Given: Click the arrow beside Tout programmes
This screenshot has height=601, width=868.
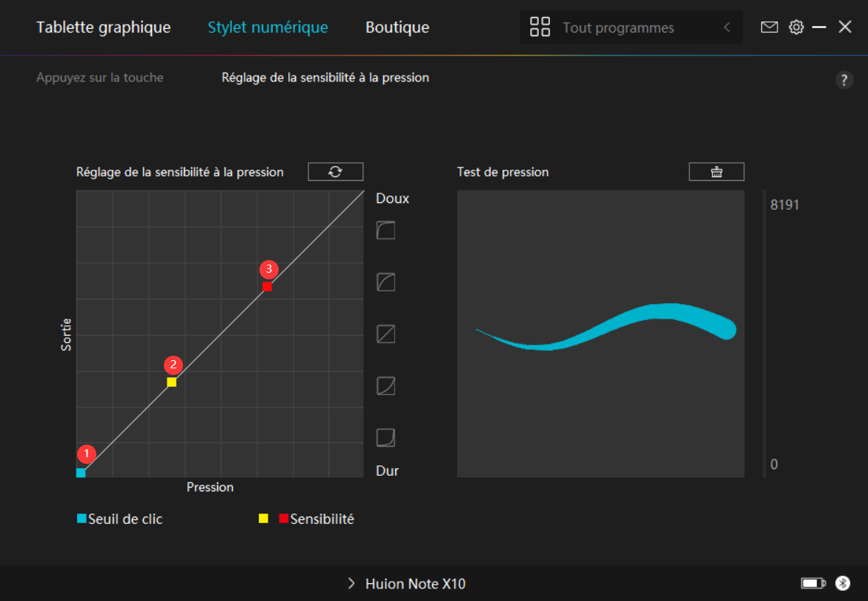Looking at the screenshot, I should click(726, 28).
